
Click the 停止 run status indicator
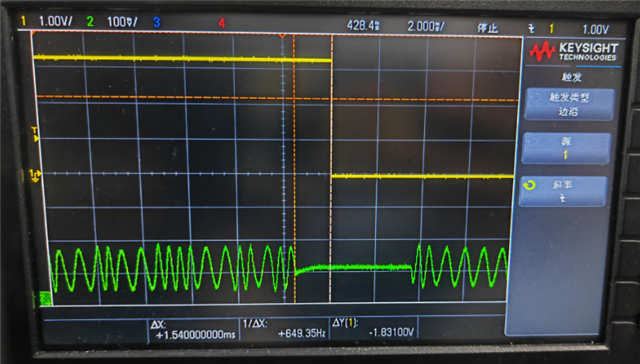tap(487, 28)
